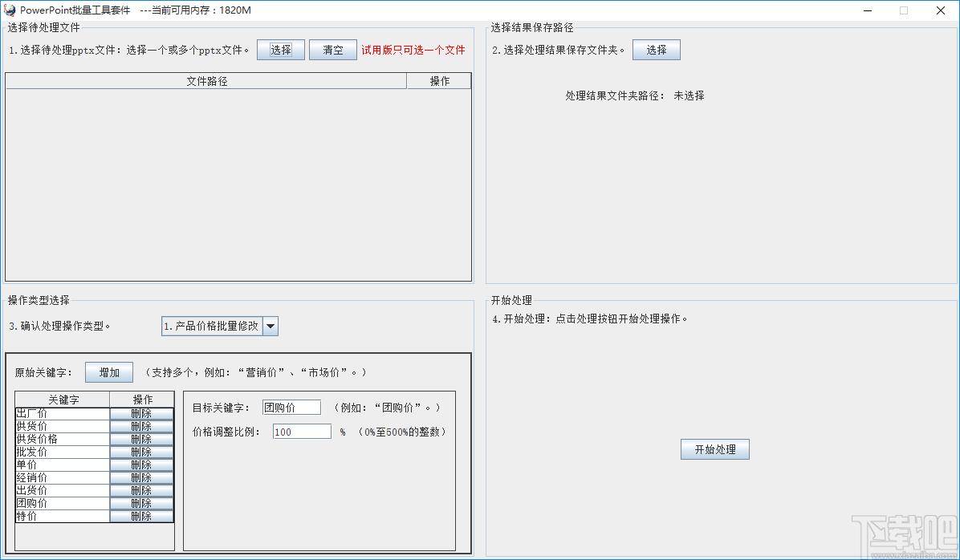Image resolution: width=960 pixels, height=560 pixels.
Task: Delete the 供货价格 keyword row
Action: tap(141, 440)
